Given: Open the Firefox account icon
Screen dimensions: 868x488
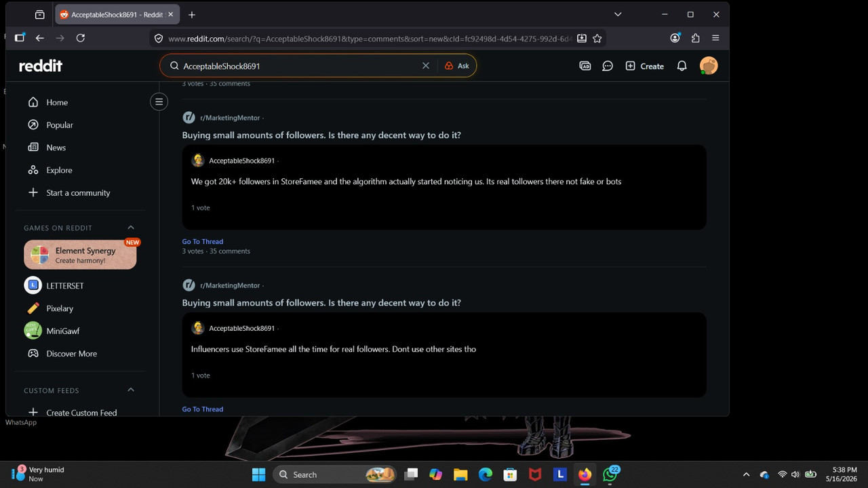Looking at the screenshot, I should click(x=675, y=38).
